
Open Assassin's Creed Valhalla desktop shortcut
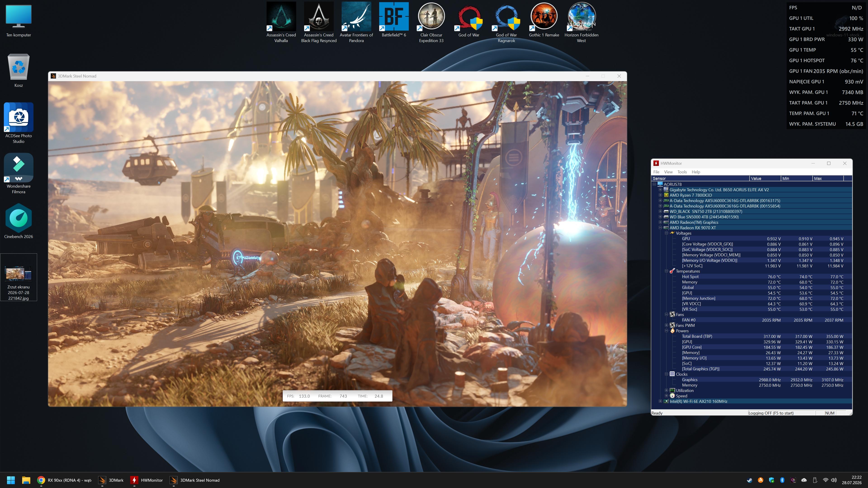[281, 22]
